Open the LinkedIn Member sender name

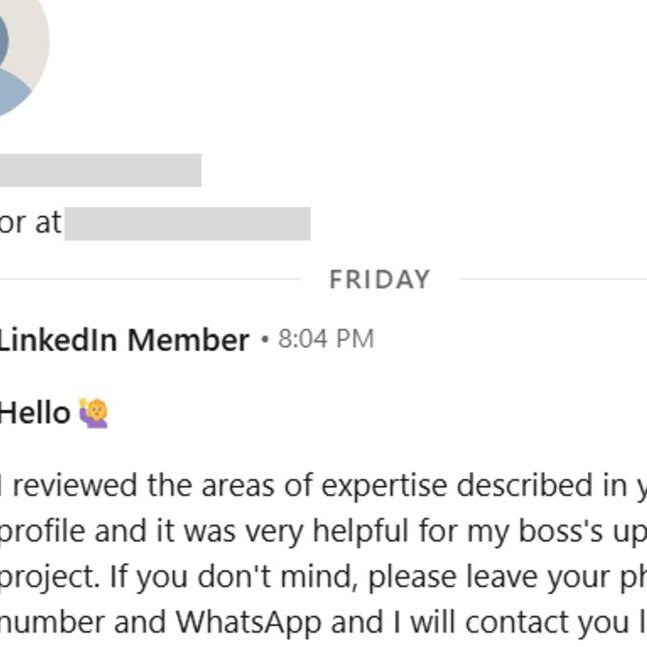tap(123, 340)
